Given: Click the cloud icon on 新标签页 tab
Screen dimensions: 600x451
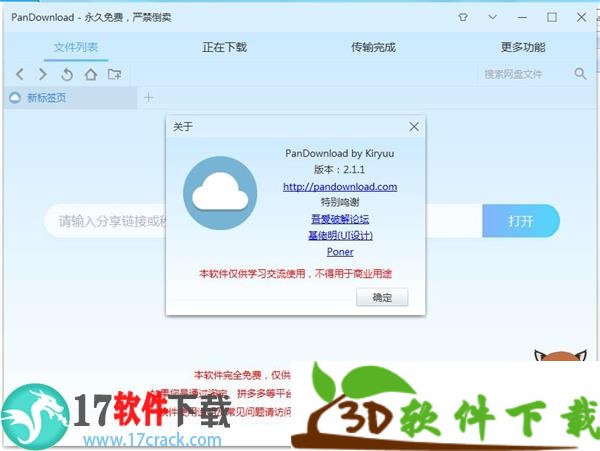Looking at the screenshot, I should 15,98.
